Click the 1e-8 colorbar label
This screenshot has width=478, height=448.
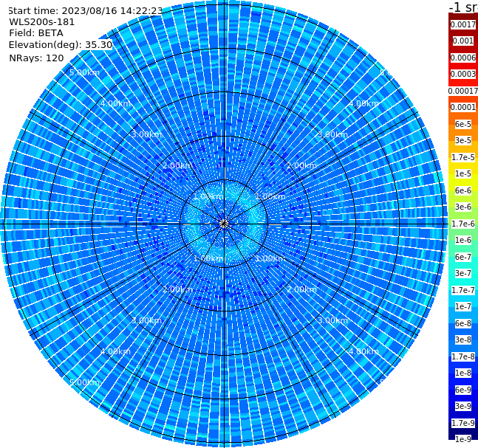pos(463,373)
